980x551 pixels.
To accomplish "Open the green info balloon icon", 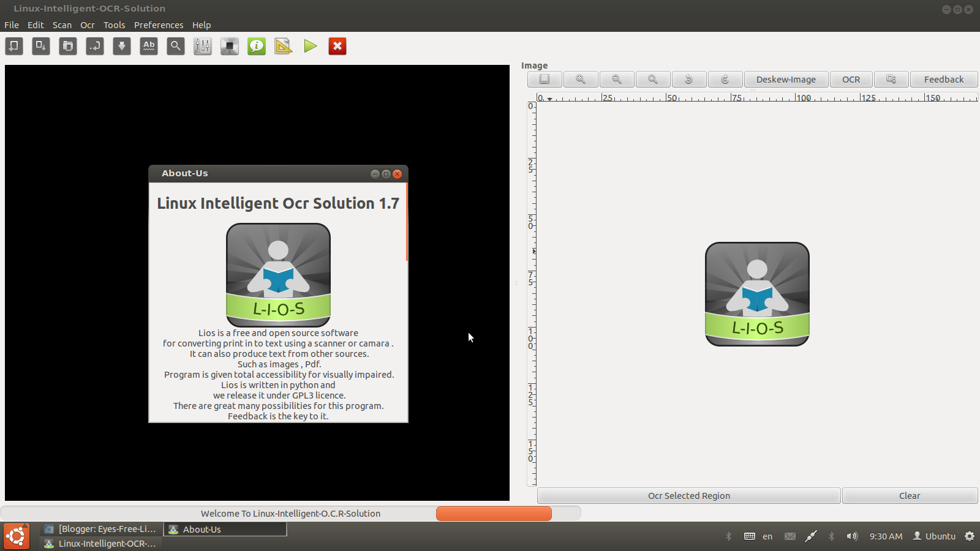I will point(256,46).
